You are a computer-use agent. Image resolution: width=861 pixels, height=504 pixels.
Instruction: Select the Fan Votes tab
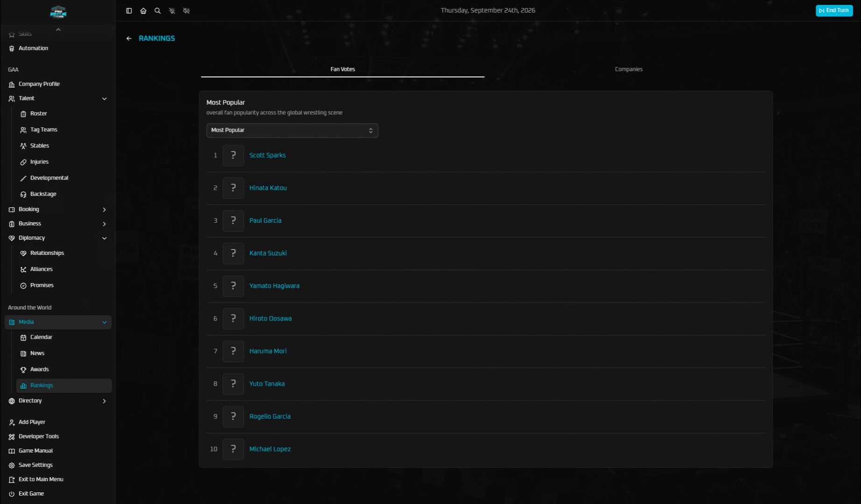click(x=343, y=69)
